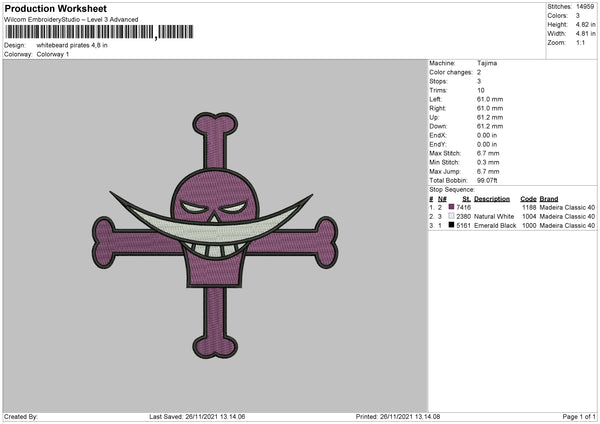Click the Stops value 3
The width and height of the screenshot is (600, 424).
click(x=479, y=81)
